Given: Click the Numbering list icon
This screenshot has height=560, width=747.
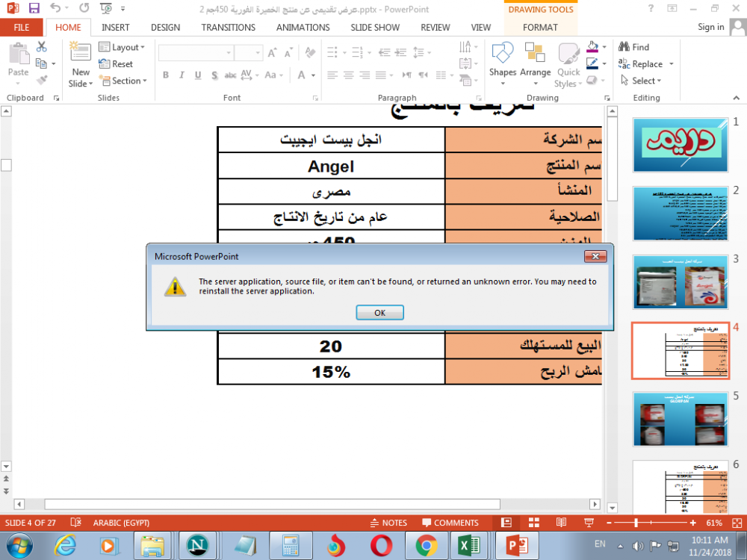Looking at the screenshot, I should point(357,52).
